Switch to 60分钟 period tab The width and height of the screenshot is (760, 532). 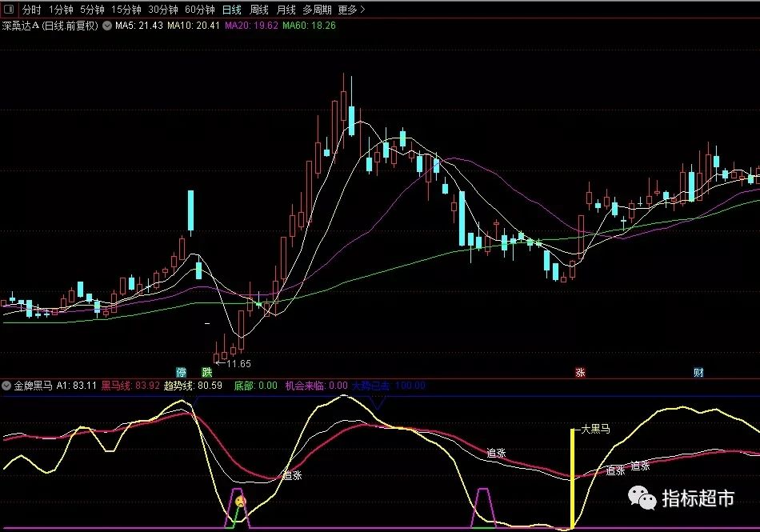[200, 10]
